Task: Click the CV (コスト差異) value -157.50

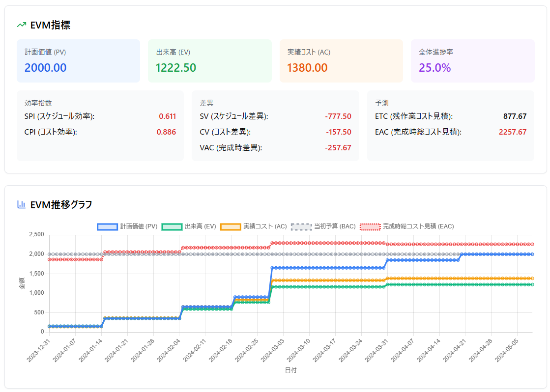Action: tap(338, 132)
